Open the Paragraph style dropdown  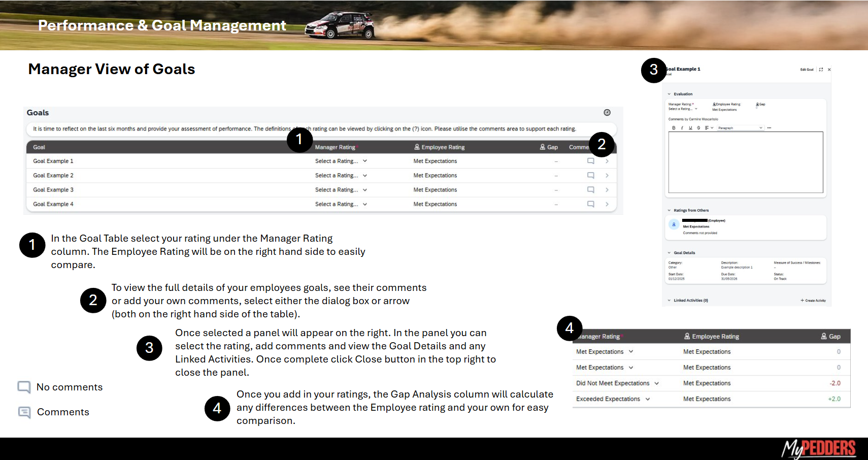point(740,128)
